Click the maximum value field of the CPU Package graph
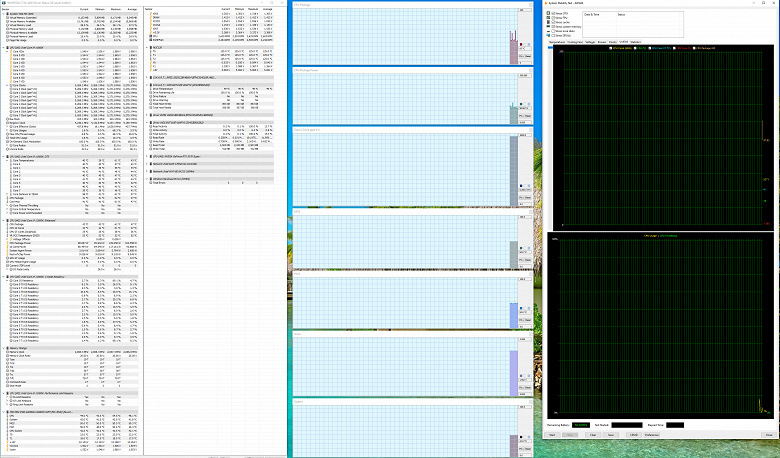The image size is (780, 458). (x=525, y=10)
